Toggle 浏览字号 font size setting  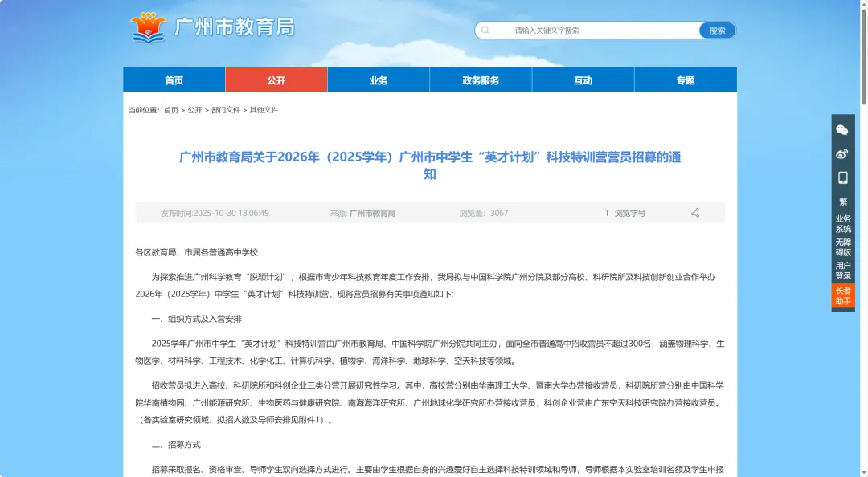click(x=626, y=213)
